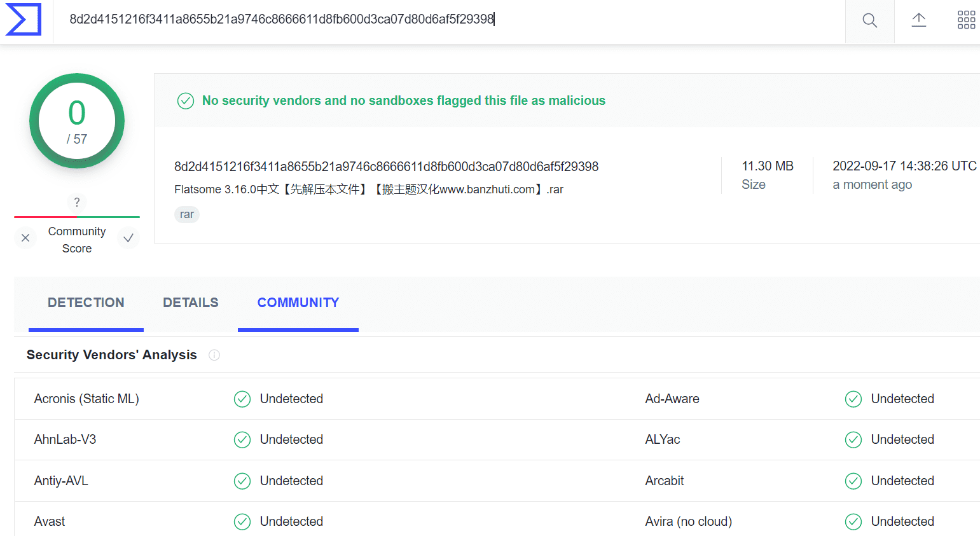Click the AhnLab-V3 undetected check icon
The image size is (980, 536).
click(x=242, y=439)
